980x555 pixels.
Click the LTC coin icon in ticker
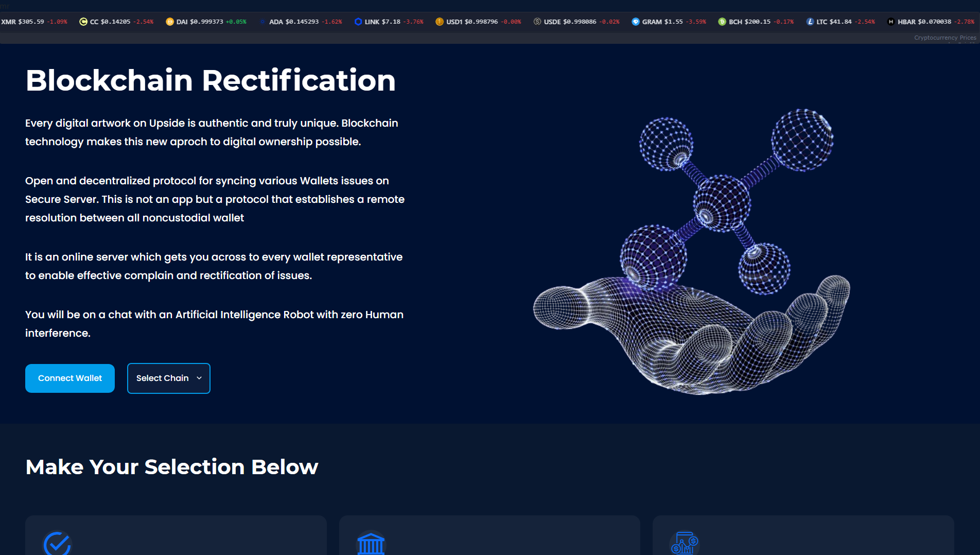tap(810, 22)
